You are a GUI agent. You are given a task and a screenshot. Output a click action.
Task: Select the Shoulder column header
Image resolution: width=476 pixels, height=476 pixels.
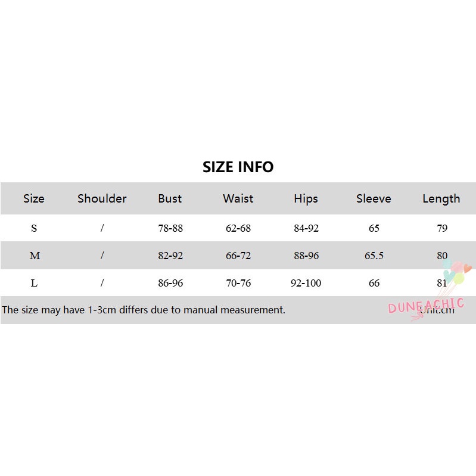(x=102, y=198)
